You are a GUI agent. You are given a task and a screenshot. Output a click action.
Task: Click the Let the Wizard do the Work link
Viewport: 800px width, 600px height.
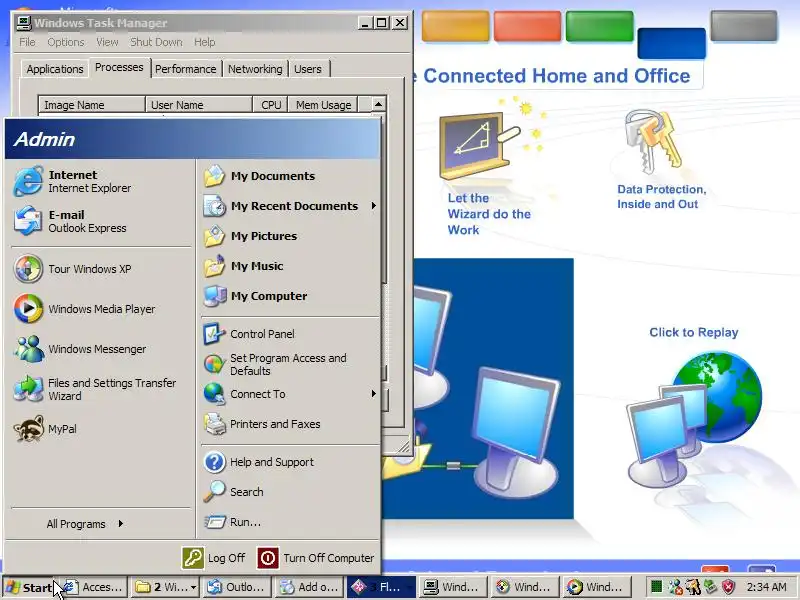pyautogui.click(x=489, y=214)
